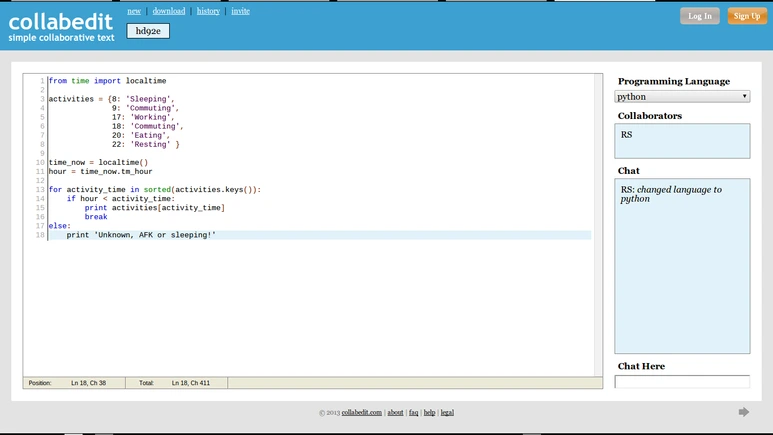Click the line 'print activities[activity_time]'
Viewport: 773px width, 435px height.
155,208
